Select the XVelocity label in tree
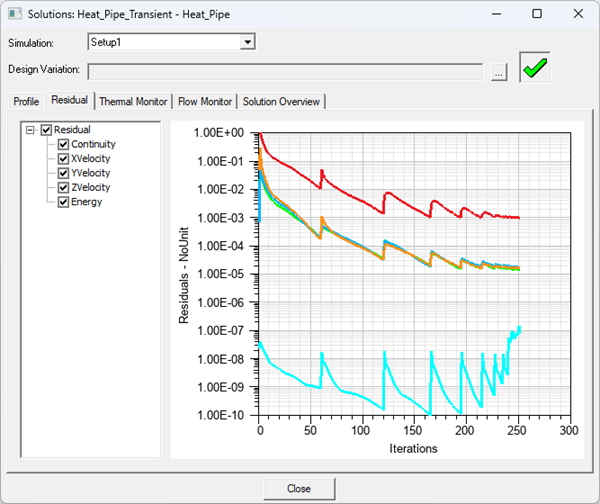Viewport: 600px width, 504px height. tap(91, 159)
